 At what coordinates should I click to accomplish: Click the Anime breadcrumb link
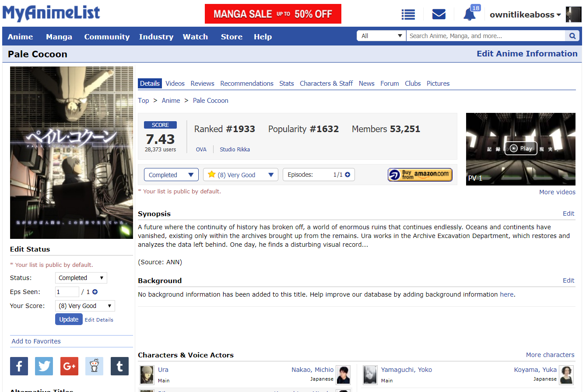[171, 100]
